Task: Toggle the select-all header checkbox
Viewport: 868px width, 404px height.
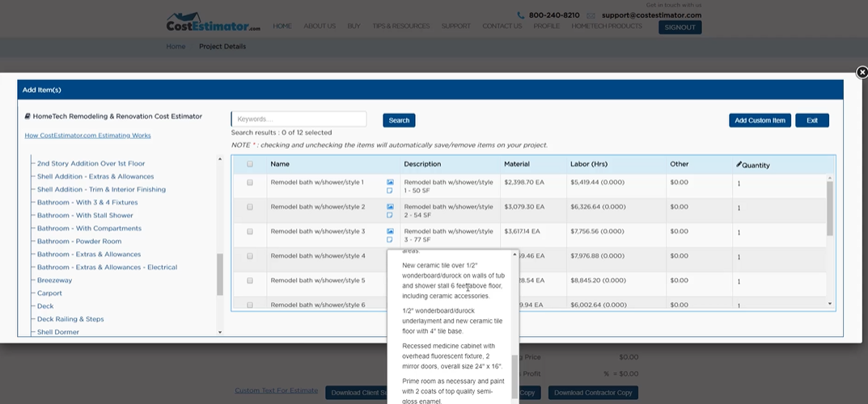Action: click(250, 164)
